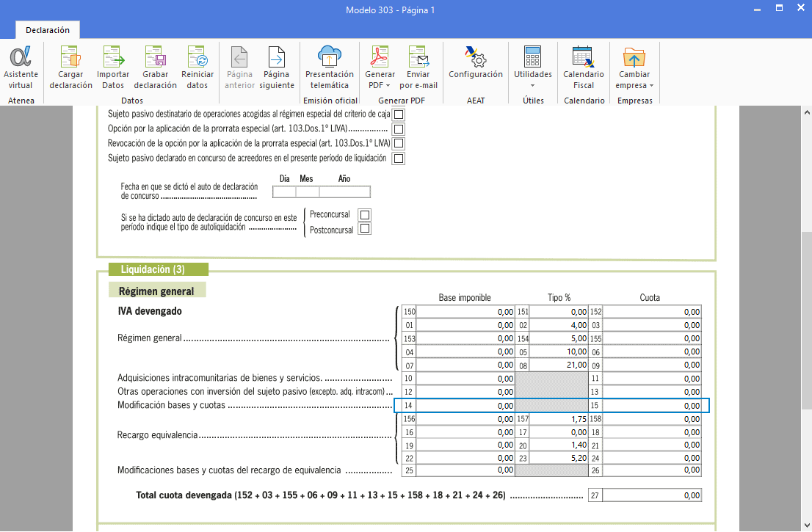Open AEAT Configuración
Image resolution: width=812 pixels, height=532 pixels.
[476, 62]
